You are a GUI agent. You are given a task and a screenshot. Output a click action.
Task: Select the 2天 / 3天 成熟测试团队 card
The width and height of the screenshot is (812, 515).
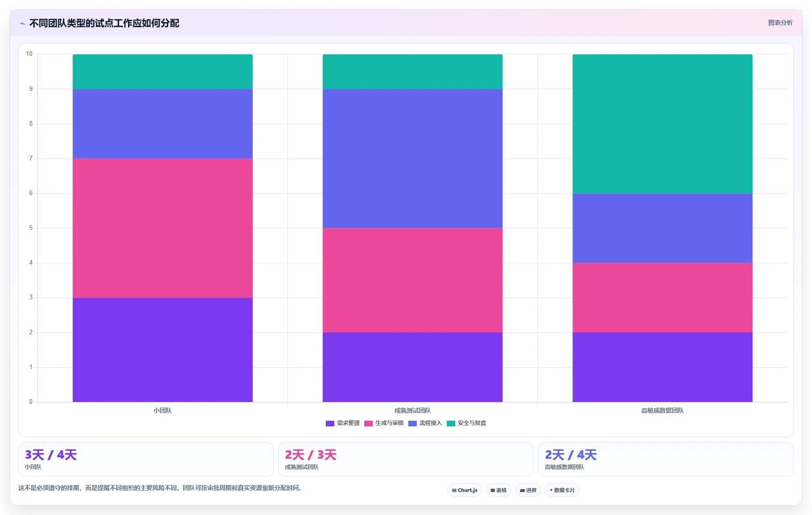[x=406, y=459]
